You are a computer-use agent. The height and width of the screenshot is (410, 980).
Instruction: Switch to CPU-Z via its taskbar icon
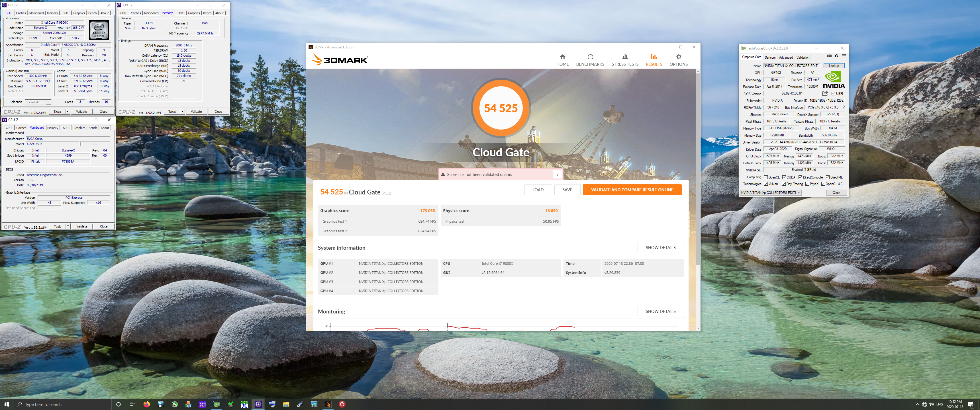click(258, 404)
